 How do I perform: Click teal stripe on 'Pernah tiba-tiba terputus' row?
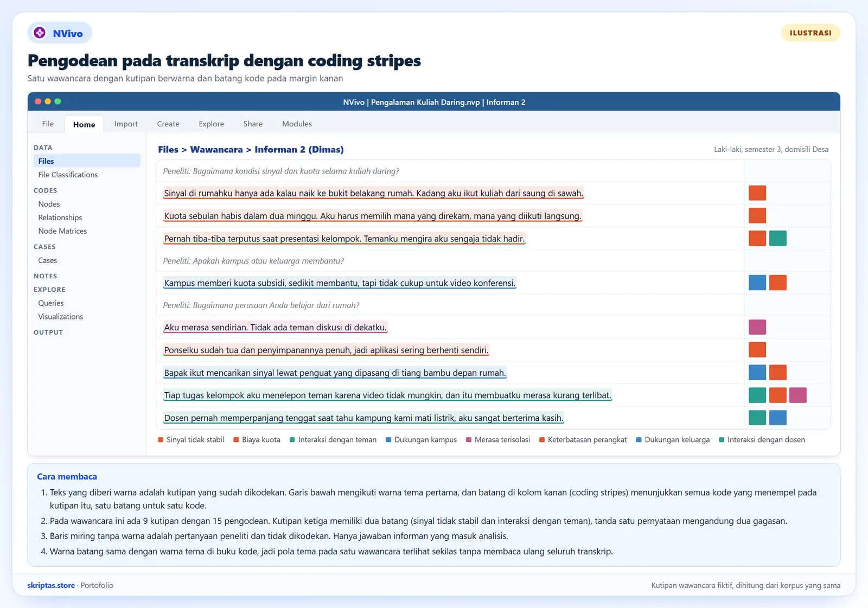778,238
